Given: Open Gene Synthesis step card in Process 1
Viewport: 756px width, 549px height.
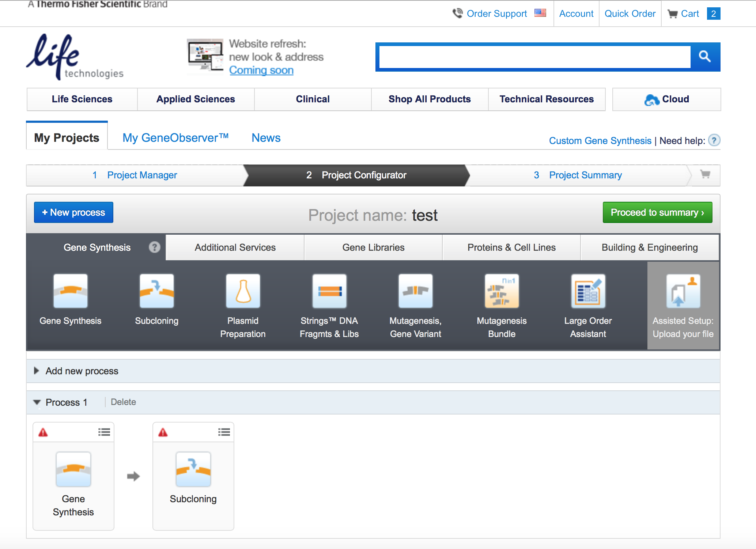Looking at the screenshot, I should click(x=73, y=476).
